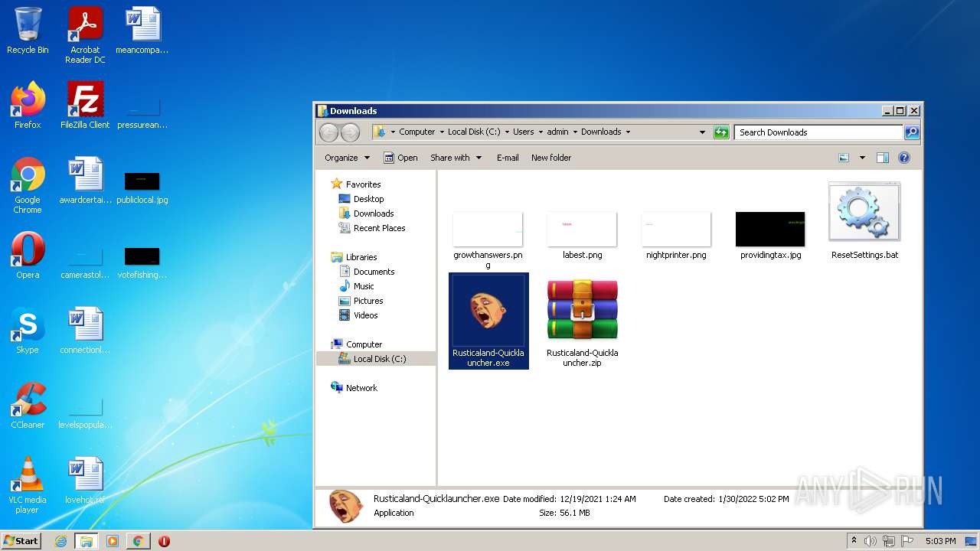Screen dimensions: 980x551
Task: Select the meancompa... Word document on desktop
Action: click(x=142, y=31)
